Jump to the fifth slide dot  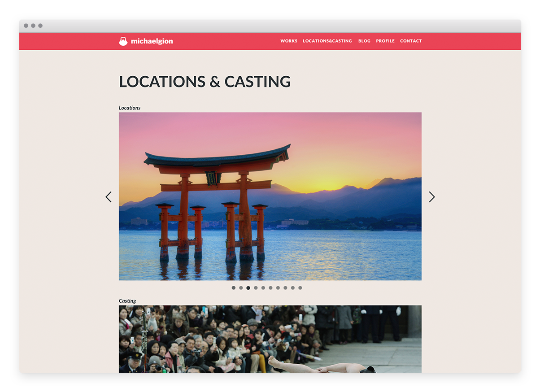[x=263, y=288]
